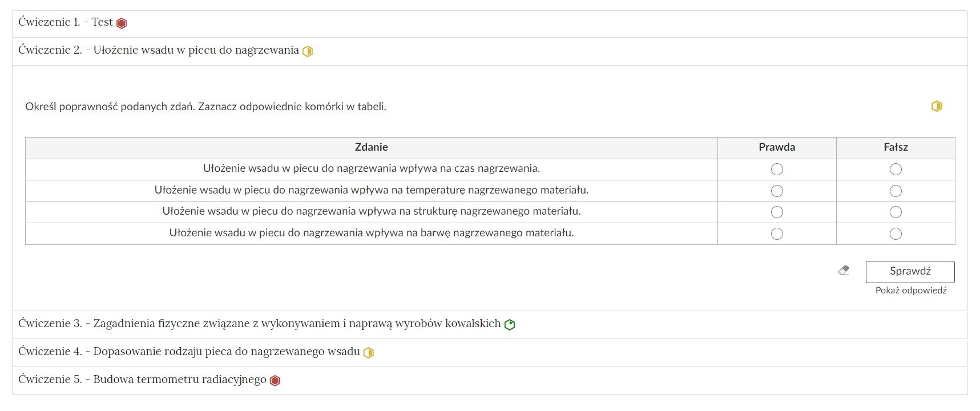
Task: Click the green difficulty hexagon next to Ćwiczenie 3
Action: click(x=509, y=324)
